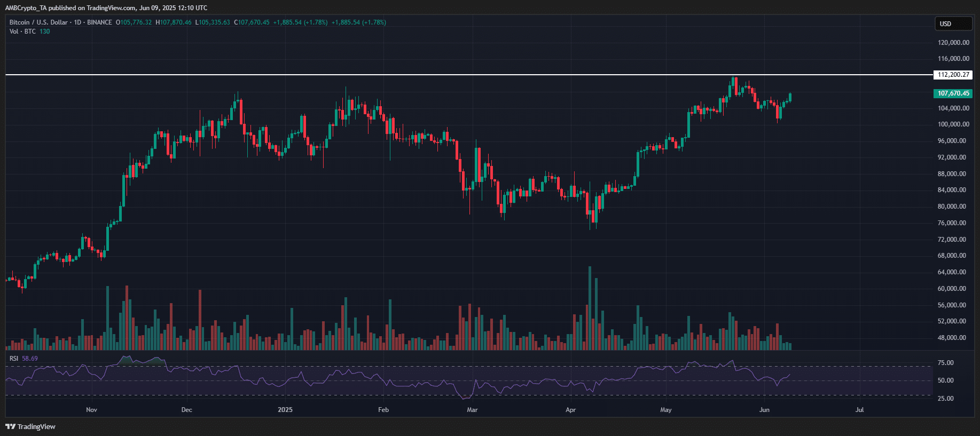This screenshot has height=436, width=980.
Task: Click the 96,000.00 price axis label
Action: tap(952, 141)
